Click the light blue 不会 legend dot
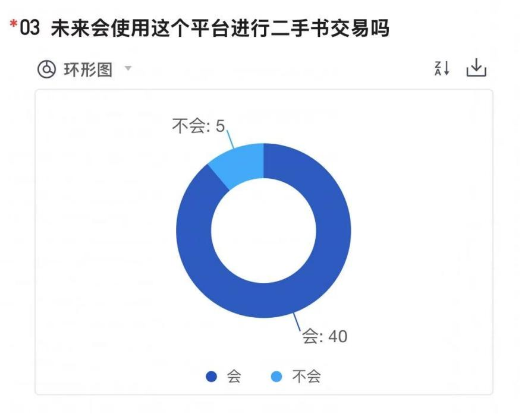The image size is (528, 420). 276,377
